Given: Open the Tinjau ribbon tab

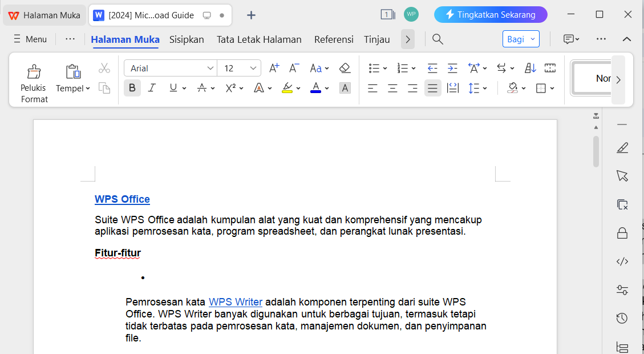Looking at the screenshot, I should click(376, 39).
